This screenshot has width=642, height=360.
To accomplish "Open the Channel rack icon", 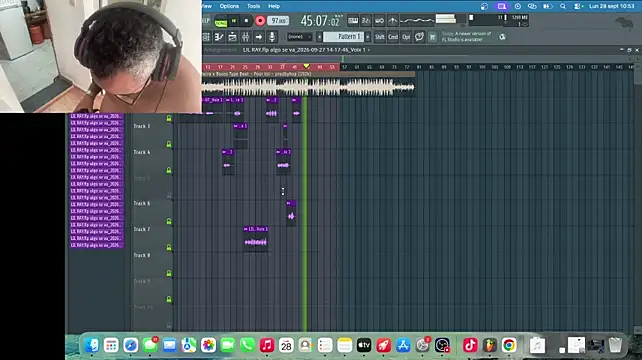I will (x=232, y=37).
